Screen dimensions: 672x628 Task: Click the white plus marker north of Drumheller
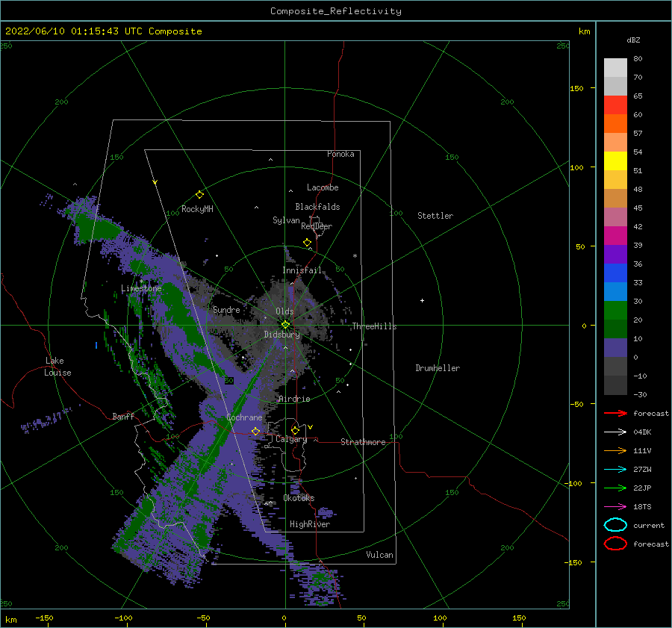tap(422, 300)
